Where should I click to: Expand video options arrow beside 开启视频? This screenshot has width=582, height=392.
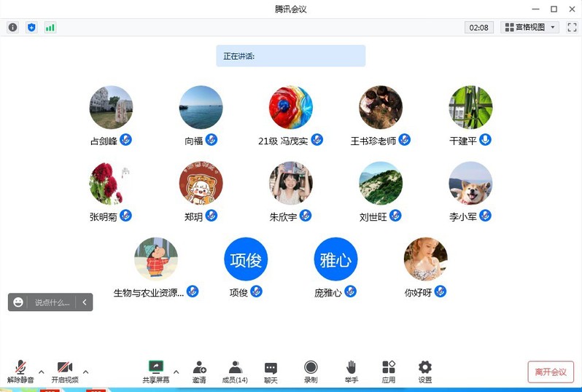(x=86, y=372)
